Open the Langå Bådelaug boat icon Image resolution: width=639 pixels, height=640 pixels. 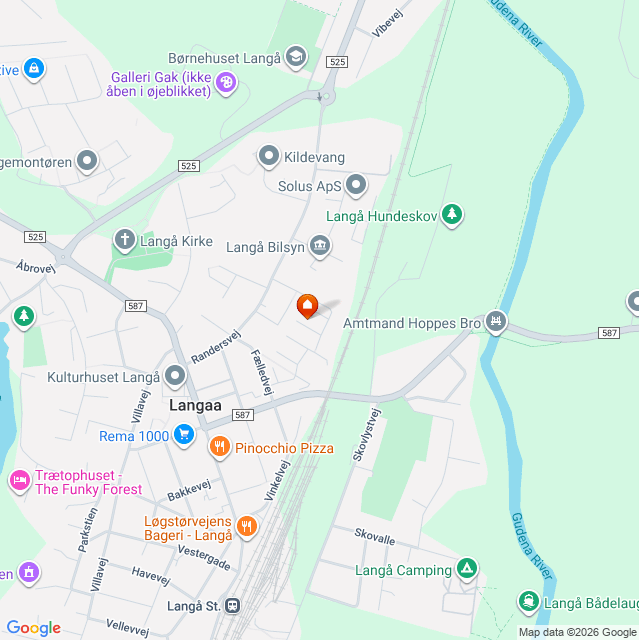click(529, 602)
